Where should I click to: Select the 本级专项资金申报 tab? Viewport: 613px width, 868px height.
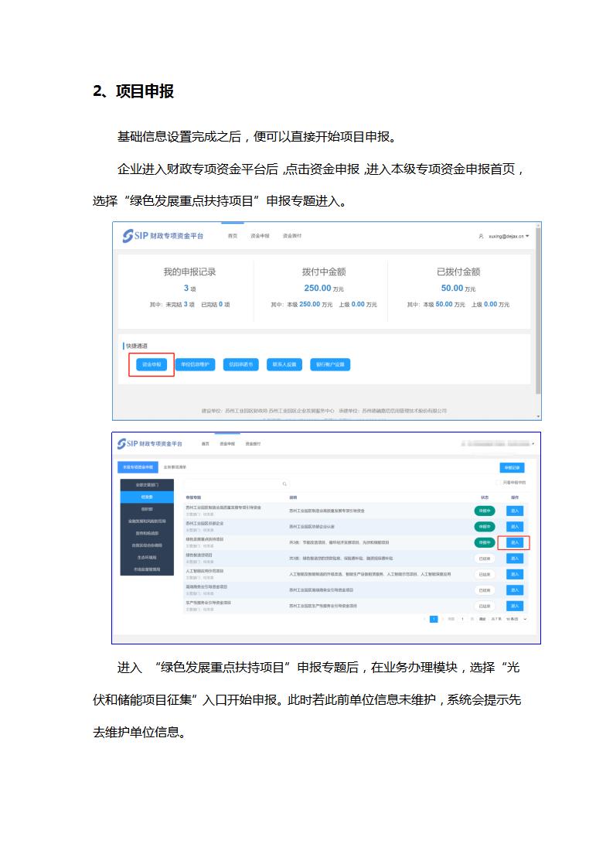[x=137, y=467]
